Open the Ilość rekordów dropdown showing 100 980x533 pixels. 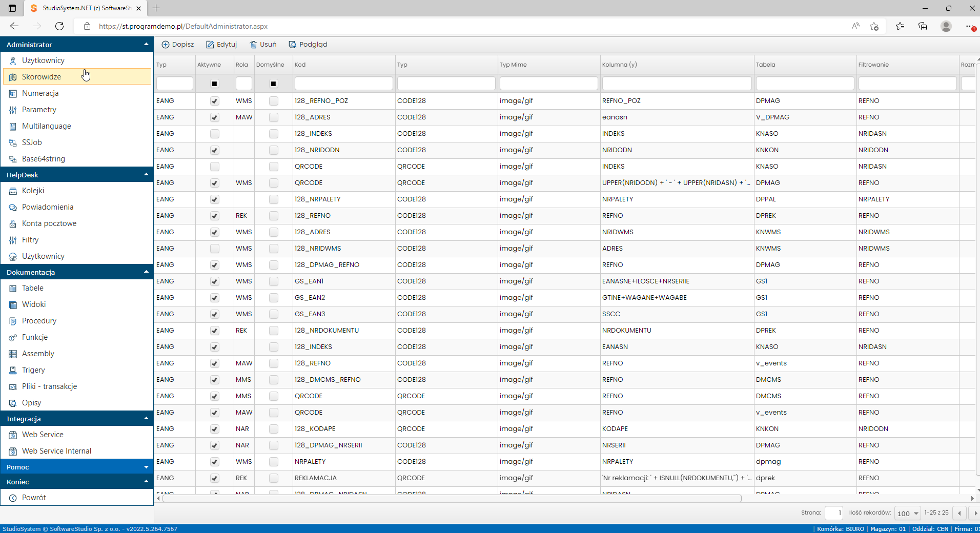click(908, 513)
